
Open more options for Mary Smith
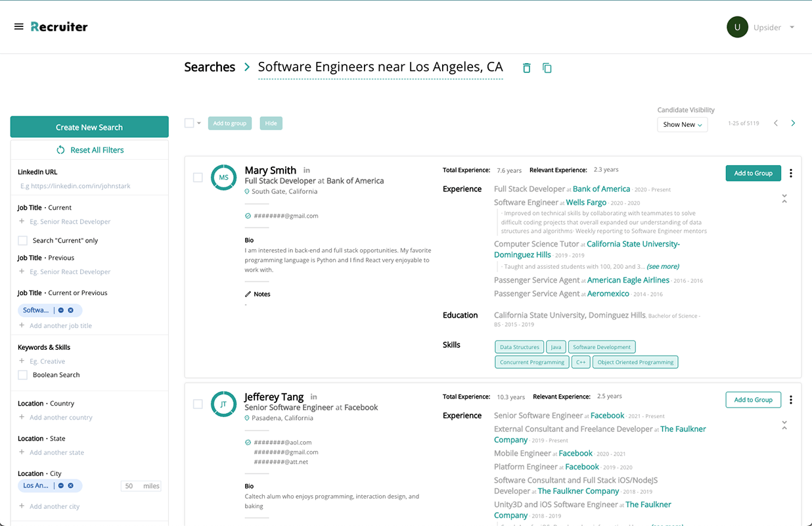[x=790, y=174]
